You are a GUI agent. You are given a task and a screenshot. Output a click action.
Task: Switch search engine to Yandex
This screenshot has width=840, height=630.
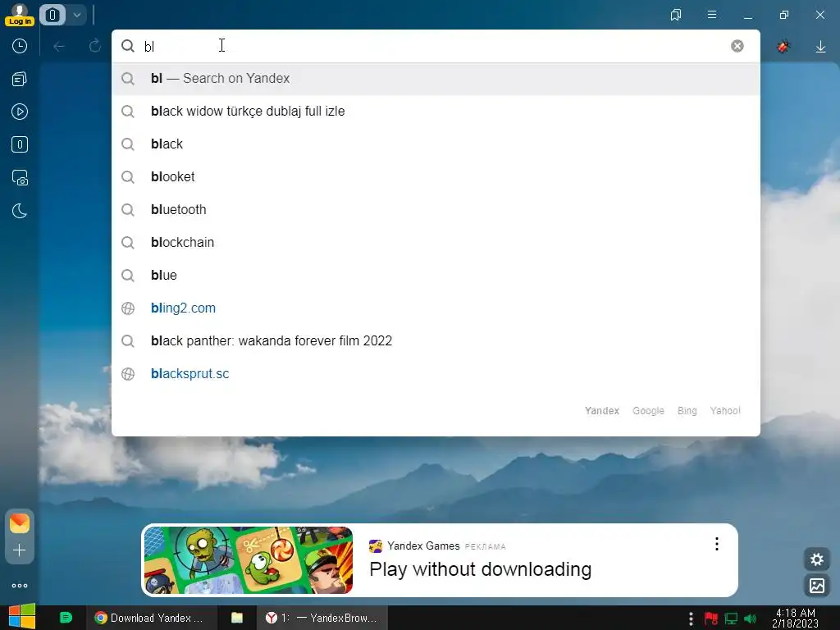(601, 410)
